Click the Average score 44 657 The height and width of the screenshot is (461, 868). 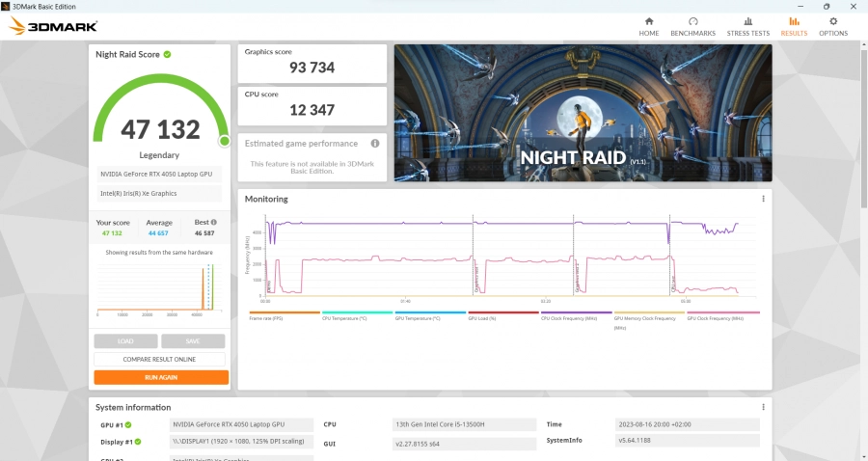click(158, 233)
